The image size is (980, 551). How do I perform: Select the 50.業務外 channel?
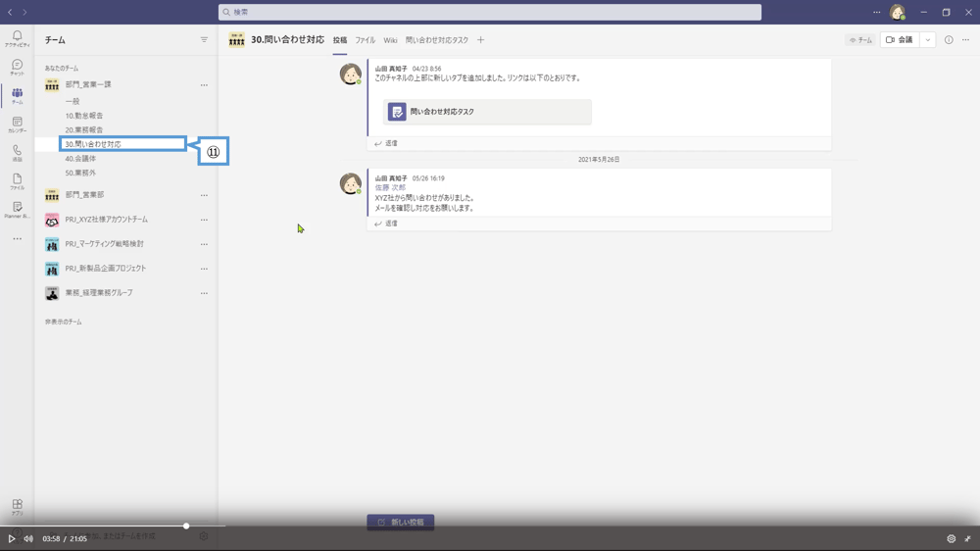(80, 174)
